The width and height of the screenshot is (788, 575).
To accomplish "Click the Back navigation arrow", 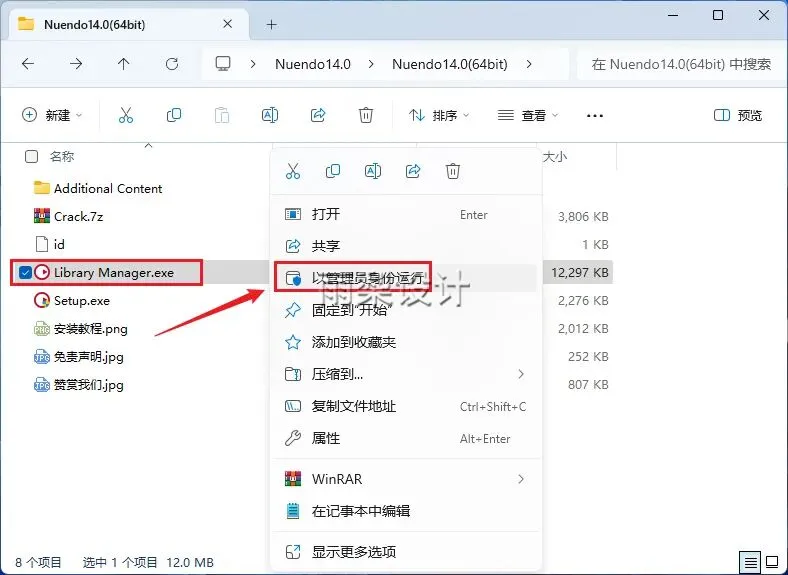I will point(28,64).
